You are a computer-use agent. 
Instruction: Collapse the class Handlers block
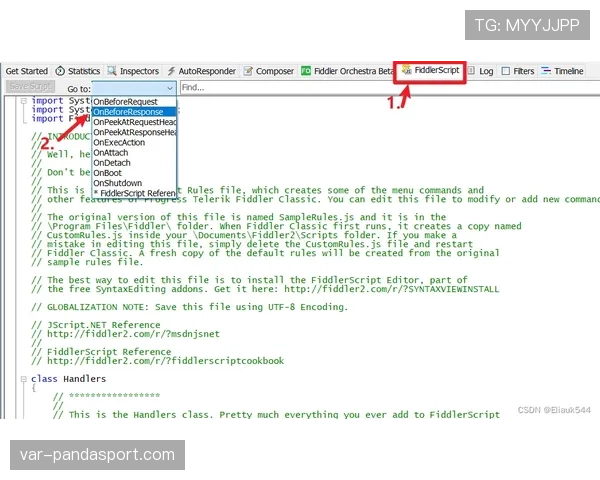point(23,379)
